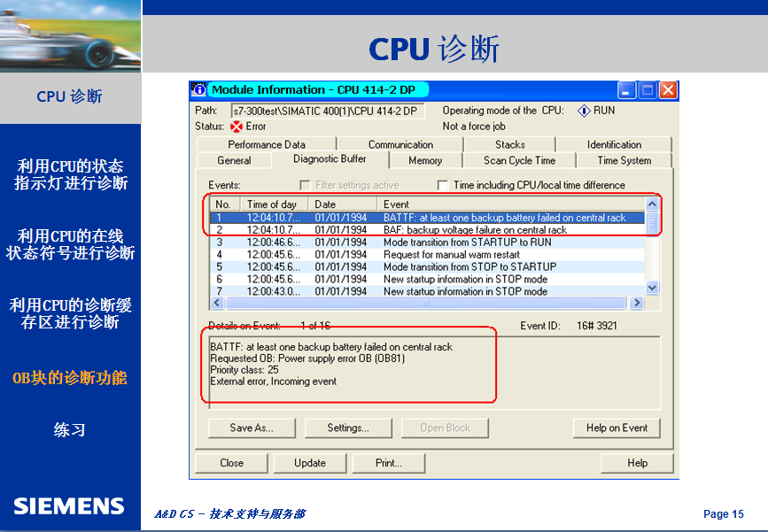This screenshot has width=768, height=532.
Task: Click CPU 诊断 sidebar heading
Action: [x=69, y=96]
